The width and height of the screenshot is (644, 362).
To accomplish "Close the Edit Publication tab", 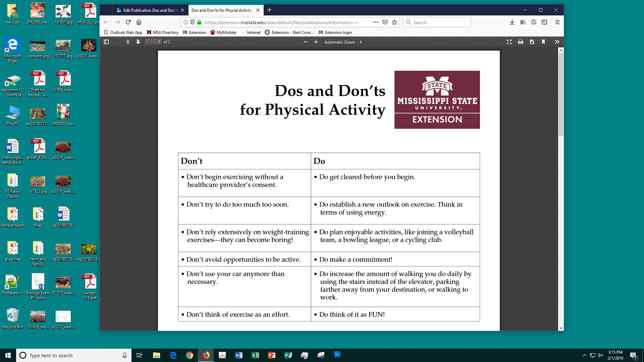I will point(182,10).
